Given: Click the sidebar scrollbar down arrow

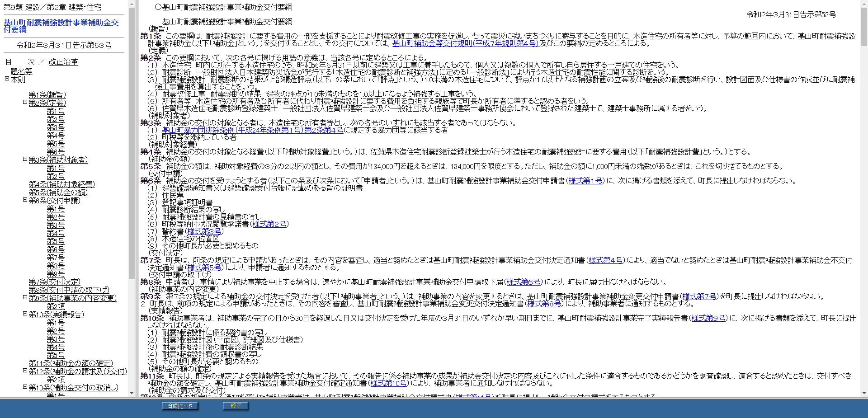Looking at the screenshot, I should [x=132, y=392].
